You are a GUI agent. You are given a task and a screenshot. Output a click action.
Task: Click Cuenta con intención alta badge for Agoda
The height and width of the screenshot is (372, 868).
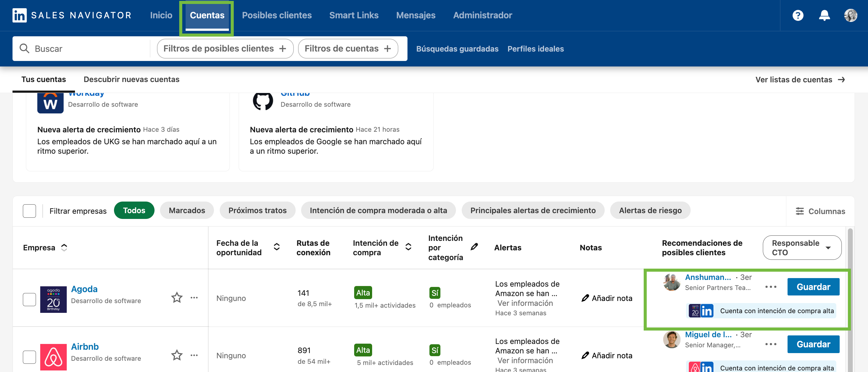click(761, 311)
